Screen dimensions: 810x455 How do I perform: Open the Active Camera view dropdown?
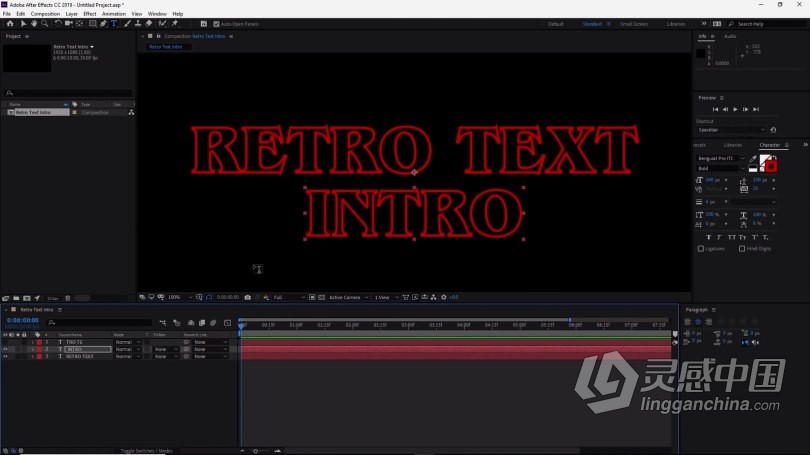click(x=346, y=297)
